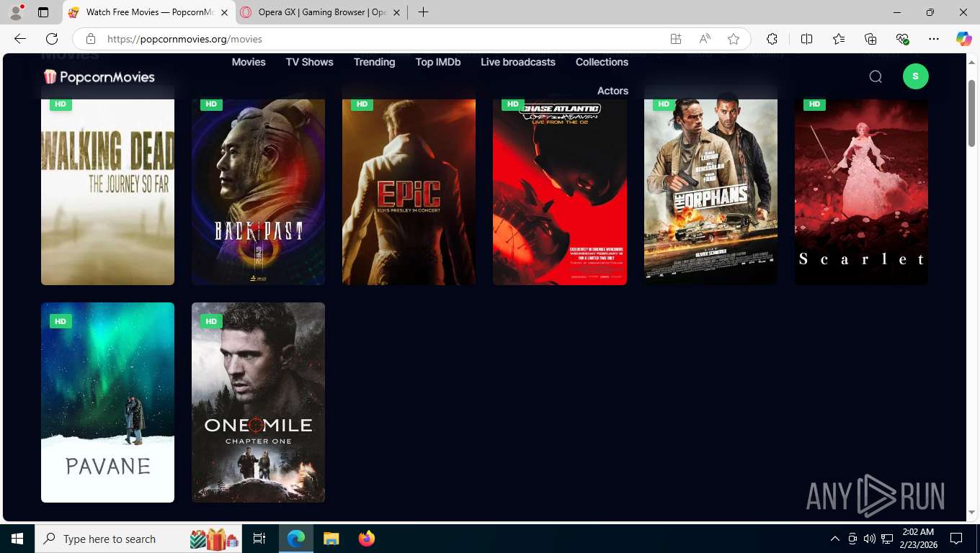This screenshot has height=553, width=980.
Task: Click HD badge on Pavane poster
Action: 61,321
